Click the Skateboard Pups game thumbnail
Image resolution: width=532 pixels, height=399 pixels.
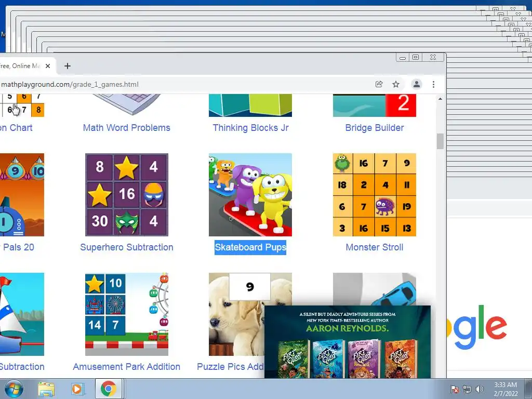coord(250,195)
